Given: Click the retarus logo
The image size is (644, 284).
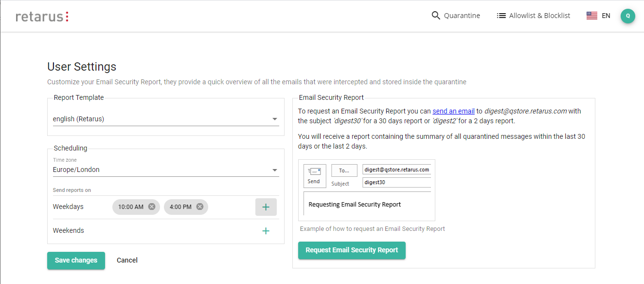Looking at the screenshot, I should 42,17.
